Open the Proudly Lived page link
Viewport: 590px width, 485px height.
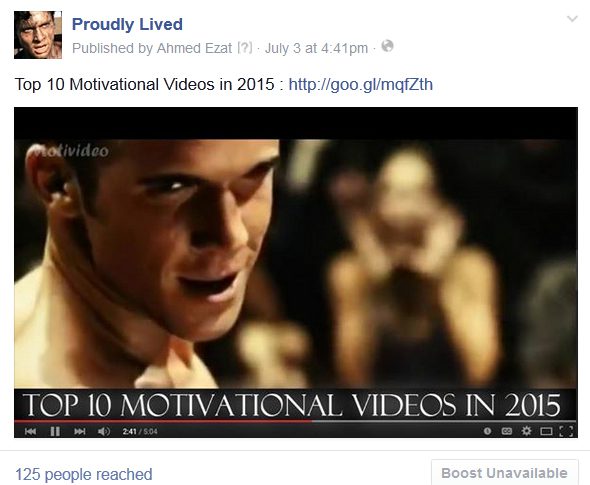(127, 24)
